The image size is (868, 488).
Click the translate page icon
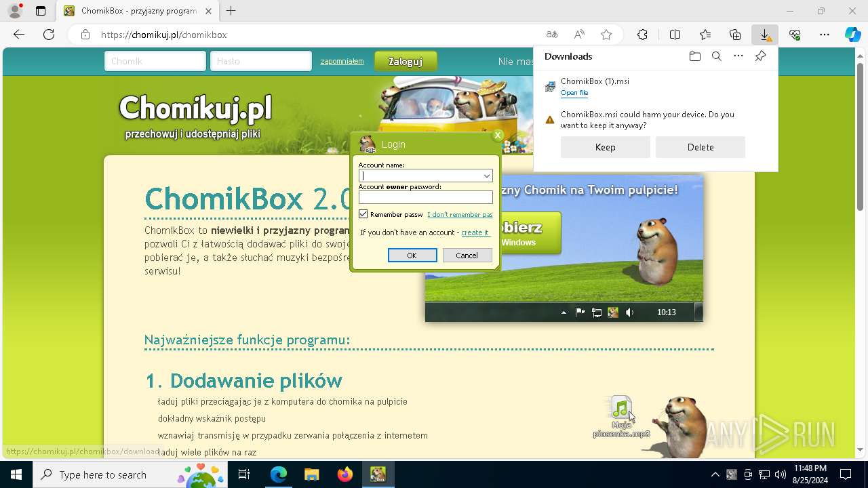click(552, 35)
